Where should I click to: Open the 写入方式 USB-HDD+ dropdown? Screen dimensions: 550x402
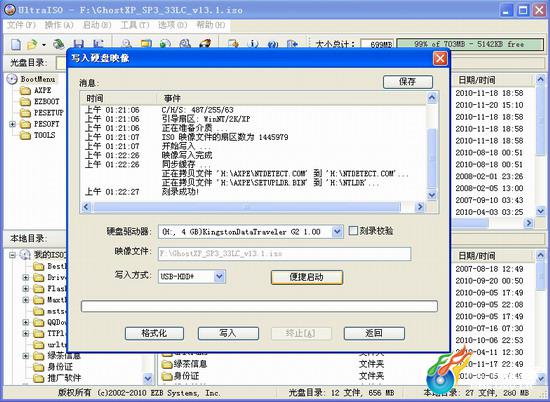click(219, 276)
